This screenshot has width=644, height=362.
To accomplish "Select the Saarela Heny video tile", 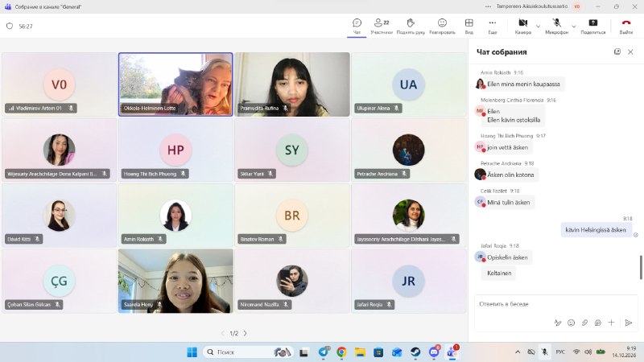I will tap(175, 281).
